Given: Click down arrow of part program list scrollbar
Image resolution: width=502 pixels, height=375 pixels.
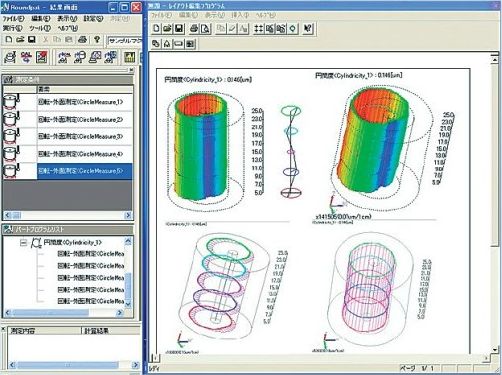Looking at the screenshot, I should click(128, 304).
